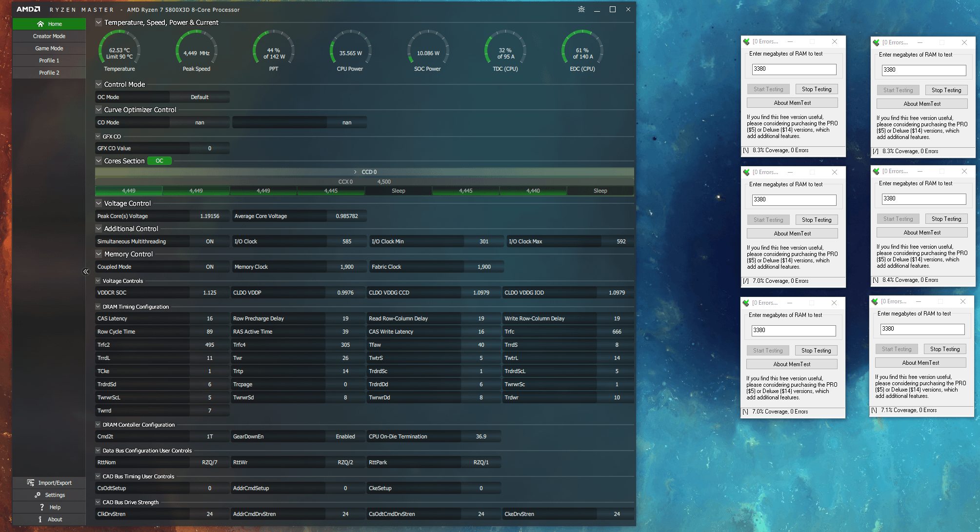Click the About info icon
Screen dimensions: 980x532
click(40, 519)
